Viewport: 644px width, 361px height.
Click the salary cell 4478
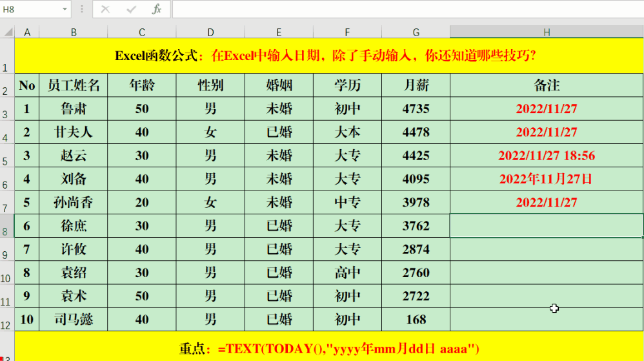416,132
